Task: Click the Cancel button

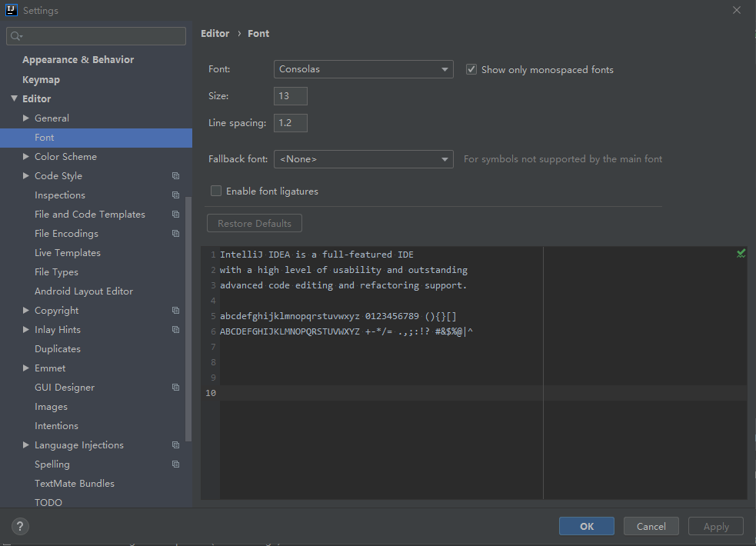Action: pyautogui.click(x=651, y=526)
